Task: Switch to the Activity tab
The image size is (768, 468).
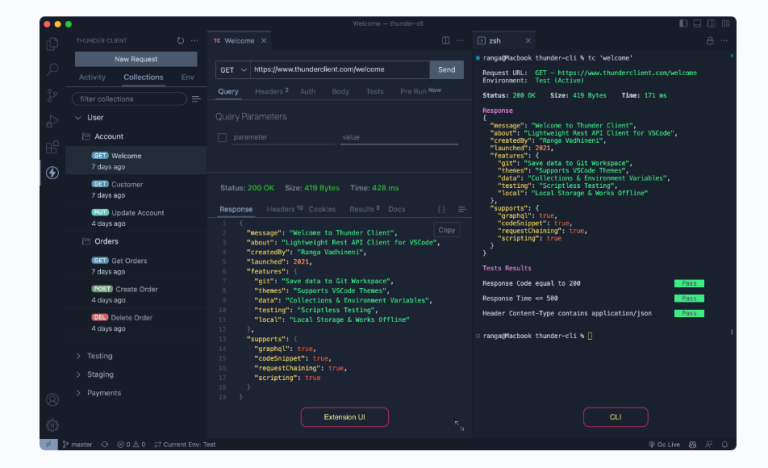Action: 92,77
